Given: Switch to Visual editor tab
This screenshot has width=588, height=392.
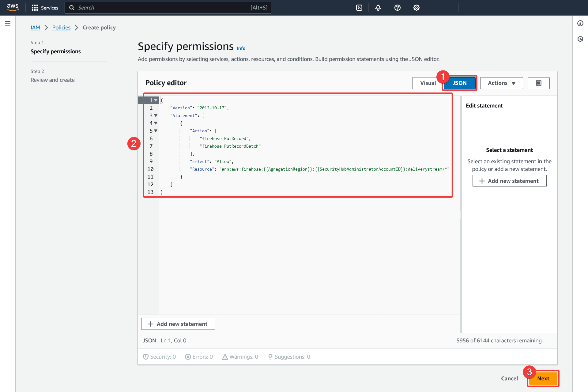Looking at the screenshot, I should (428, 83).
